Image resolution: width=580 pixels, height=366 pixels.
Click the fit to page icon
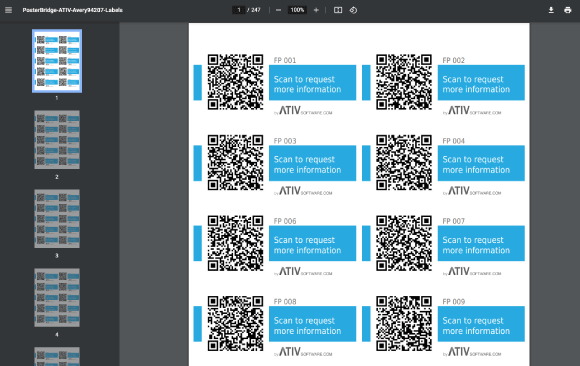coord(338,10)
